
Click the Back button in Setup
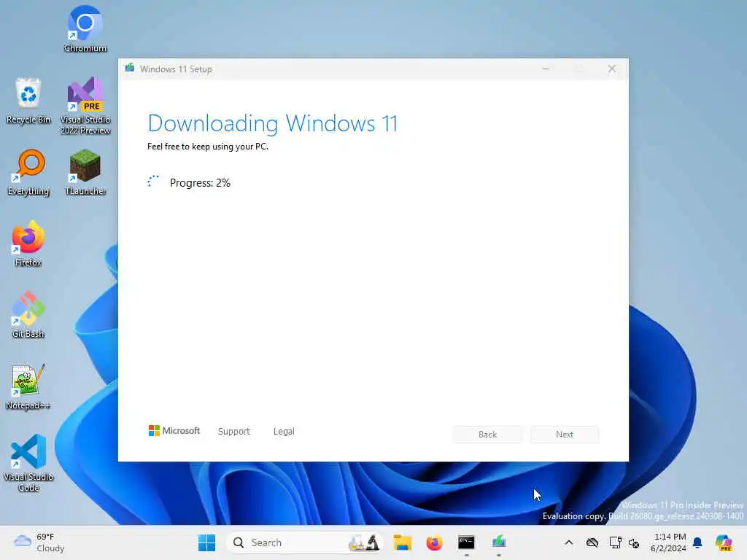coord(487,435)
